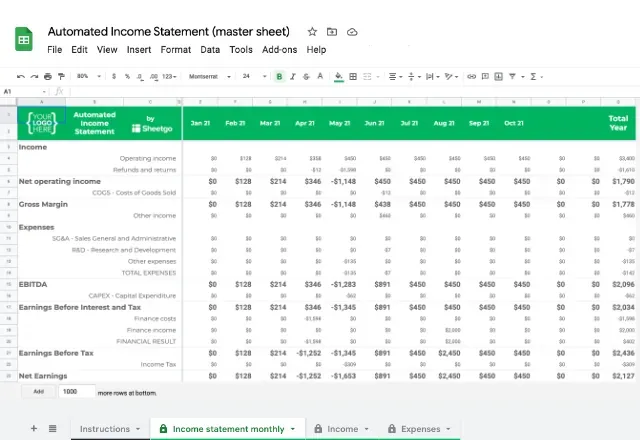Format as currency with dollar button
The width and height of the screenshot is (640, 440).
[114, 76]
